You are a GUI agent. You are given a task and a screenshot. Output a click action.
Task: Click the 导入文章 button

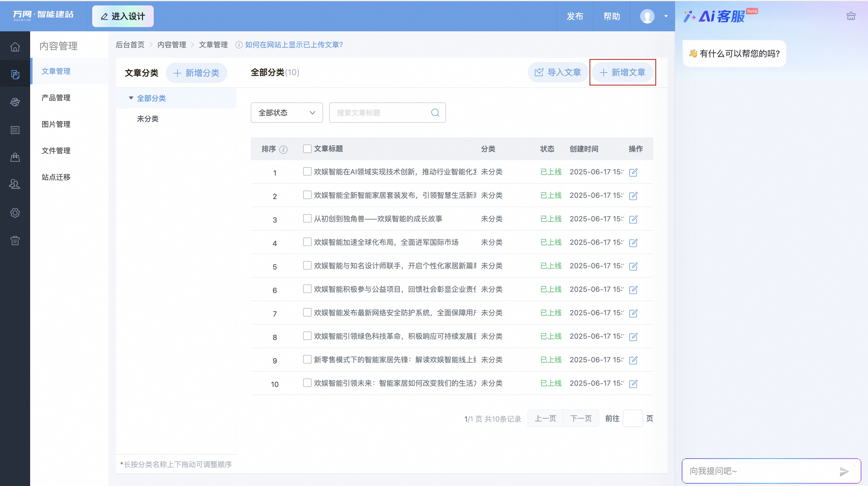tap(558, 72)
